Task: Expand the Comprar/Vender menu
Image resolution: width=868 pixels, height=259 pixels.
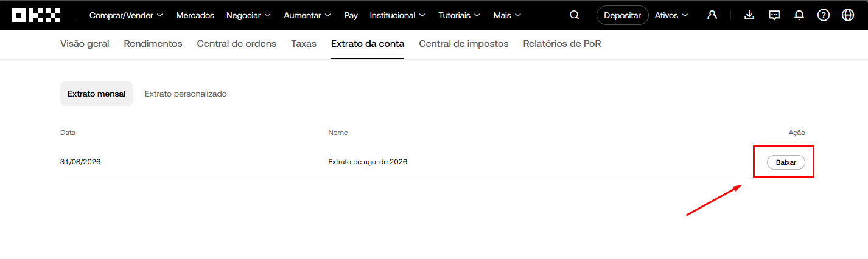Action: point(126,15)
